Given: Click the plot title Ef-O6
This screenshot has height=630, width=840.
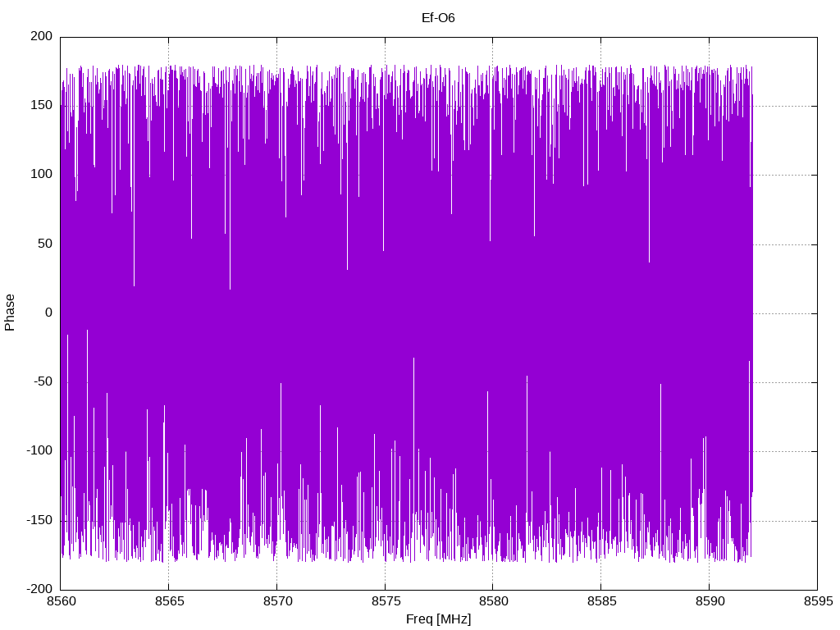Looking at the screenshot, I should 438,18.
